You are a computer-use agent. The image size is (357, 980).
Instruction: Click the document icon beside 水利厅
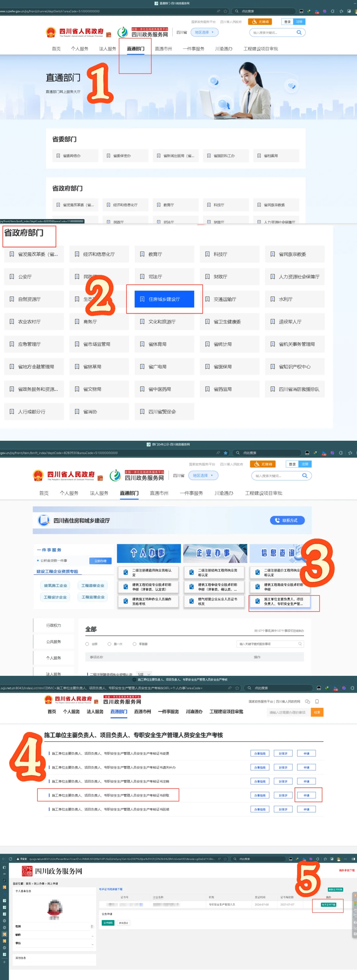pyautogui.click(x=273, y=299)
